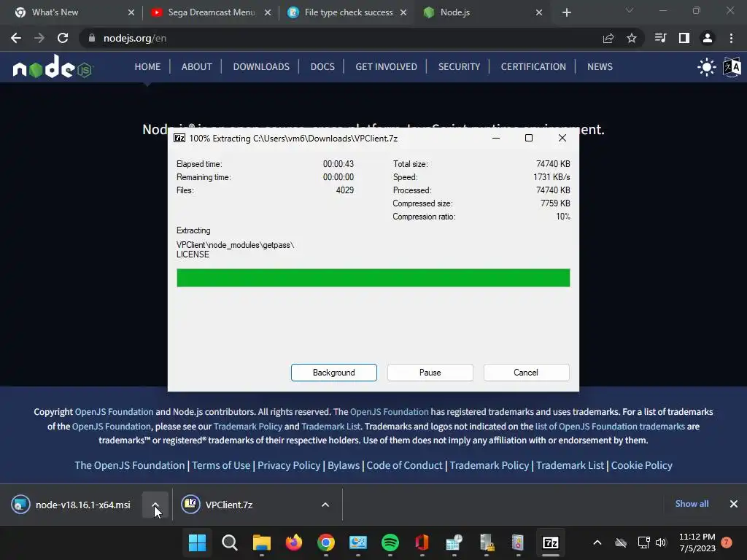Open the Chrome profile icon
The height and width of the screenshot is (560, 747).
click(x=708, y=38)
